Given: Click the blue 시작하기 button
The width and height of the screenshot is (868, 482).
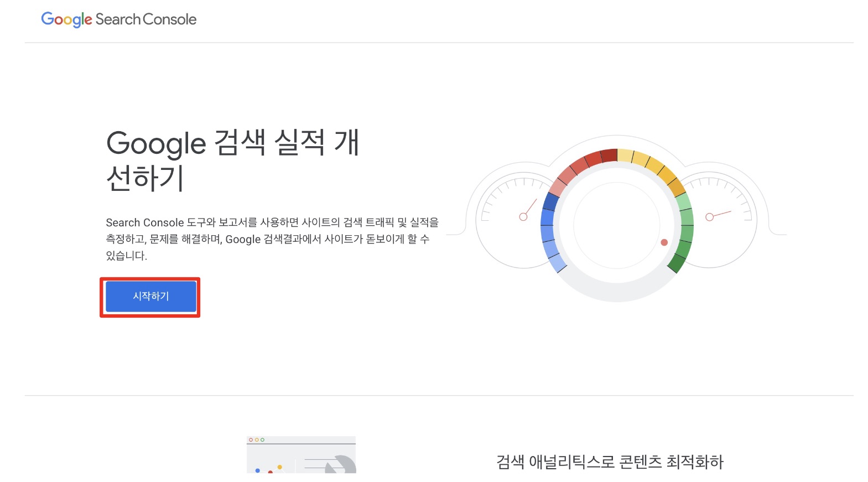Looking at the screenshot, I should click(150, 297).
